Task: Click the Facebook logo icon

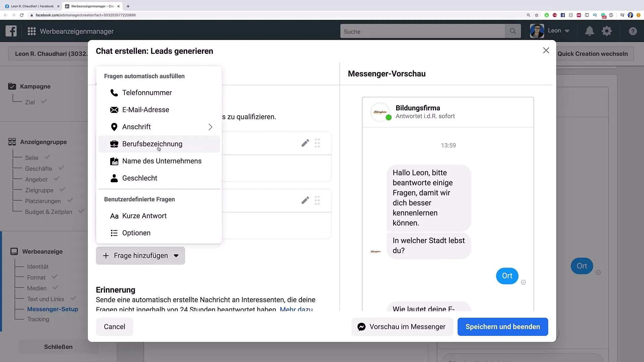Action: click(x=11, y=31)
